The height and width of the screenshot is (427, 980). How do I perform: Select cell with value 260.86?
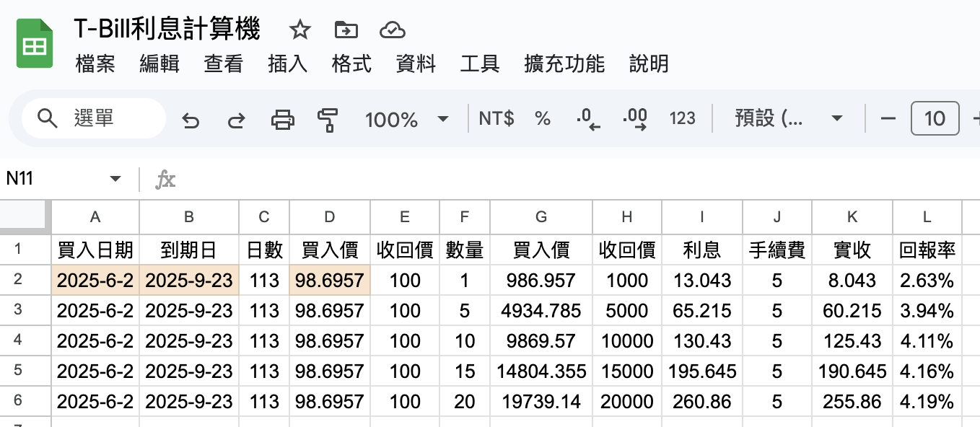(702, 401)
